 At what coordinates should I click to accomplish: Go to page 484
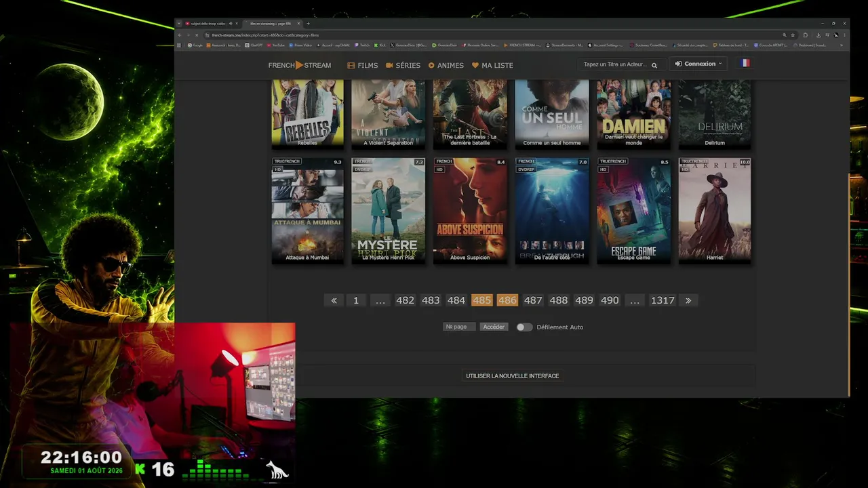tap(456, 300)
